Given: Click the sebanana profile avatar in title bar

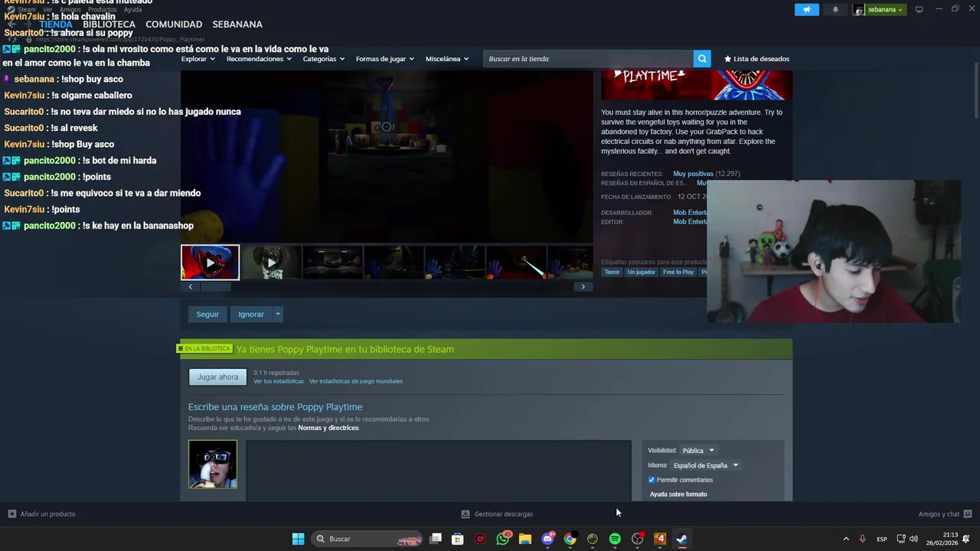Looking at the screenshot, I should (x=859, y=9).
